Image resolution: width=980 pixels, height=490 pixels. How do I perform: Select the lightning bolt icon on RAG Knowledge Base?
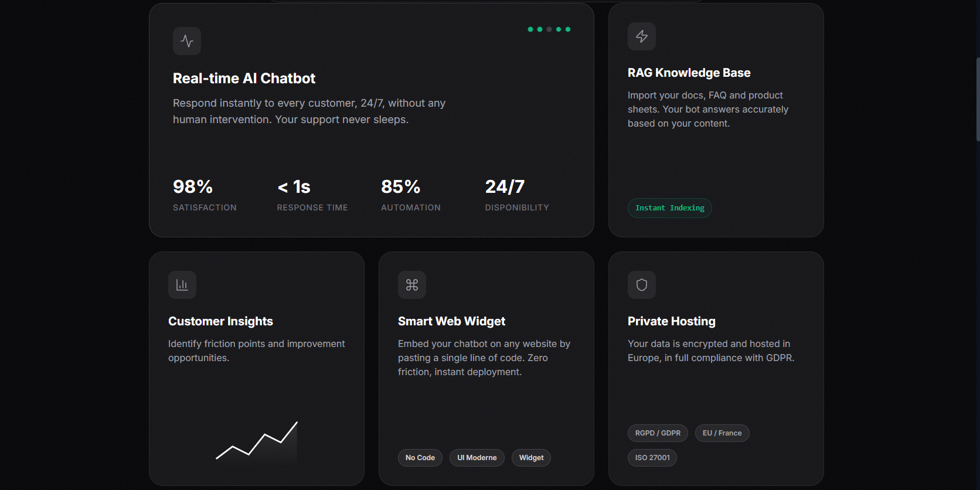tap(642, 36)
